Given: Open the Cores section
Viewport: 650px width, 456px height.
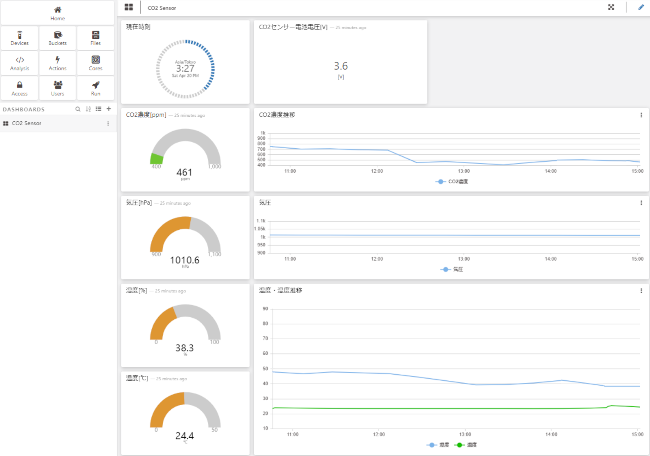Looking at the screenshot, I should pyautogui.click(x=95, y=63).
